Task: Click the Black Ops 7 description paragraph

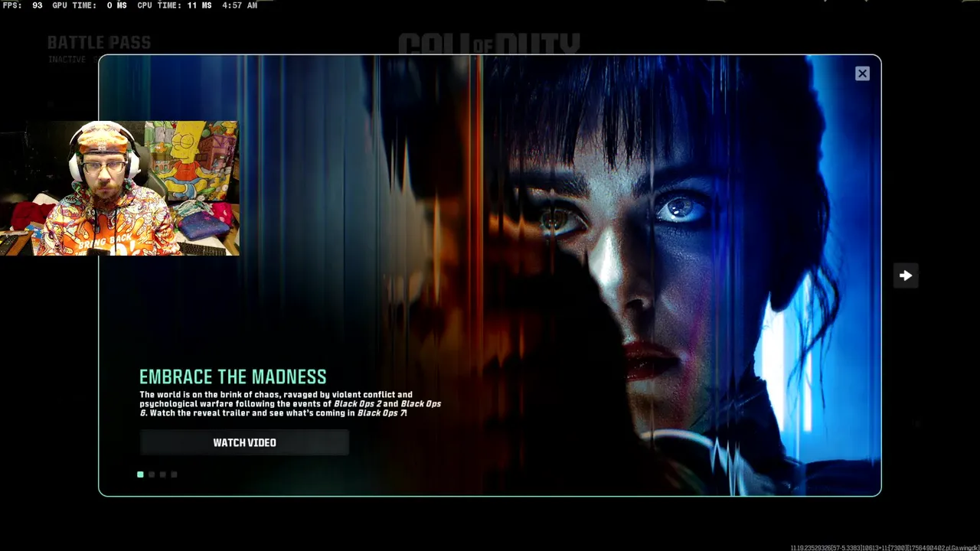Action: point(290,404)
